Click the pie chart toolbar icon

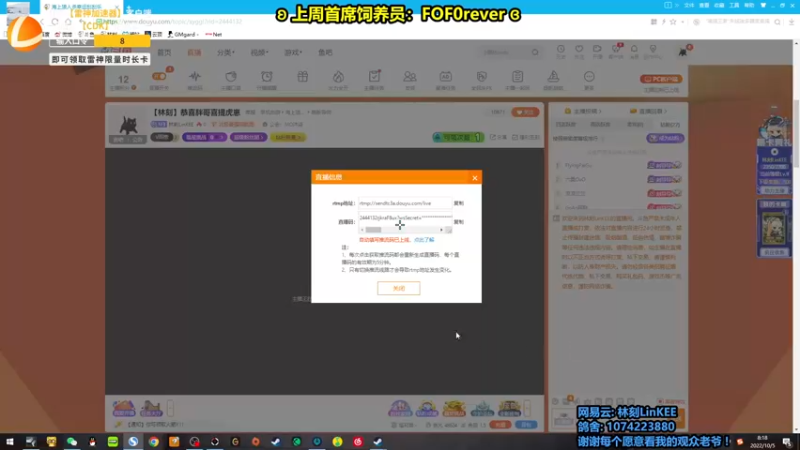point(231,77)
